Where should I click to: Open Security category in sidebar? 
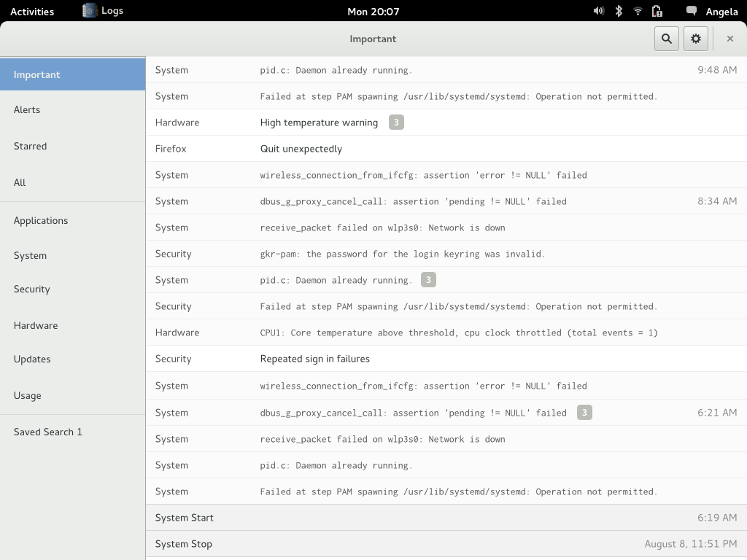pyautogui.click(x=72, y=289)
